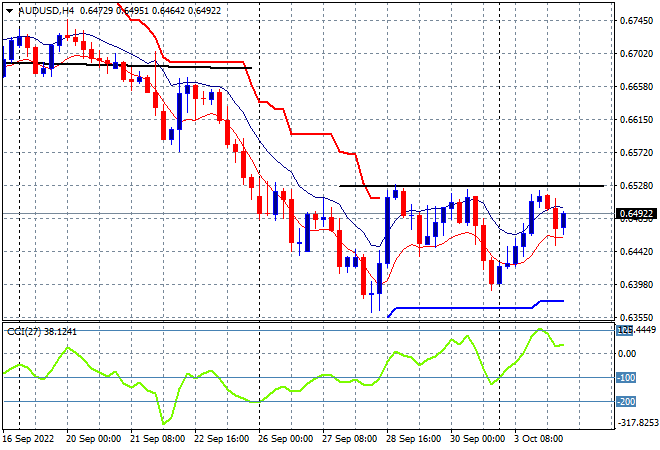Click the 0.66580 price scale label
Screen dimensions: 660x450
[636, 87]
